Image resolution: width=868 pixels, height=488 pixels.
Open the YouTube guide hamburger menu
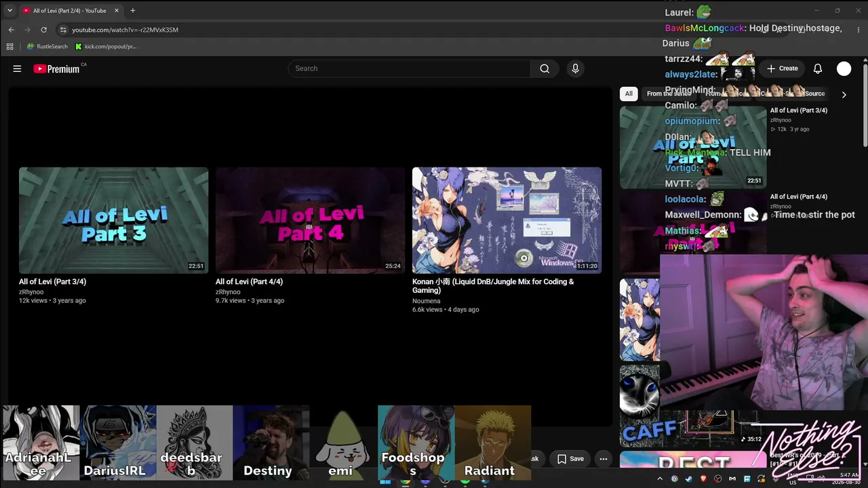pos(17,68)
